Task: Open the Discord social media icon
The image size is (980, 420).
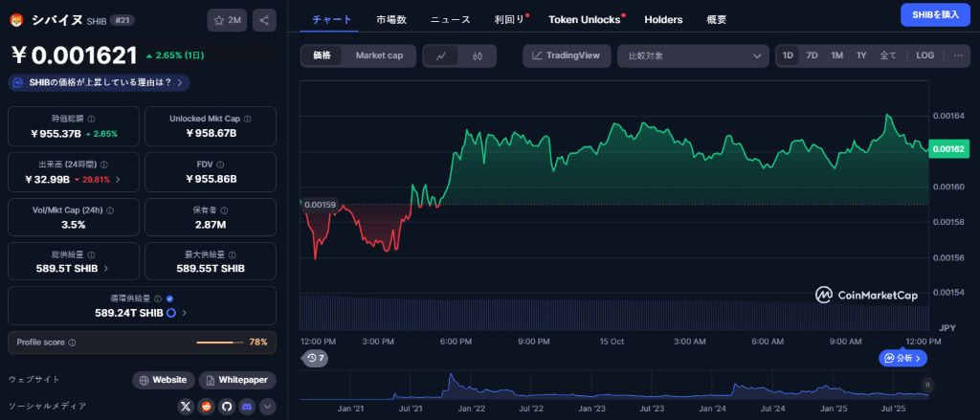Action: pyautogui.click(x=247, y=407)
